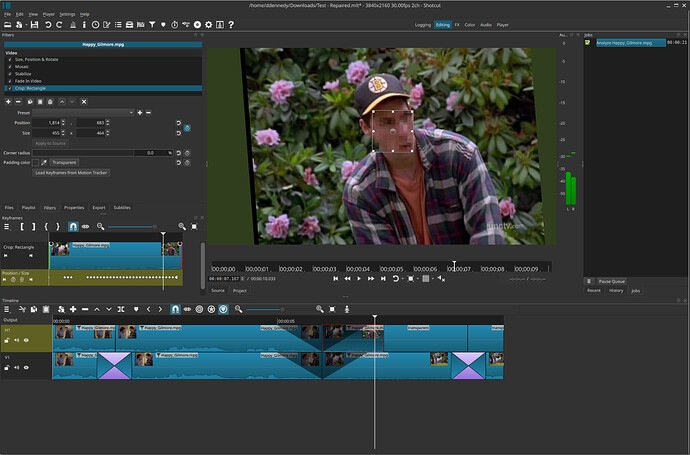Switch to the Playlist tab
The image size is (690, 455).
(x=29, y=208)
